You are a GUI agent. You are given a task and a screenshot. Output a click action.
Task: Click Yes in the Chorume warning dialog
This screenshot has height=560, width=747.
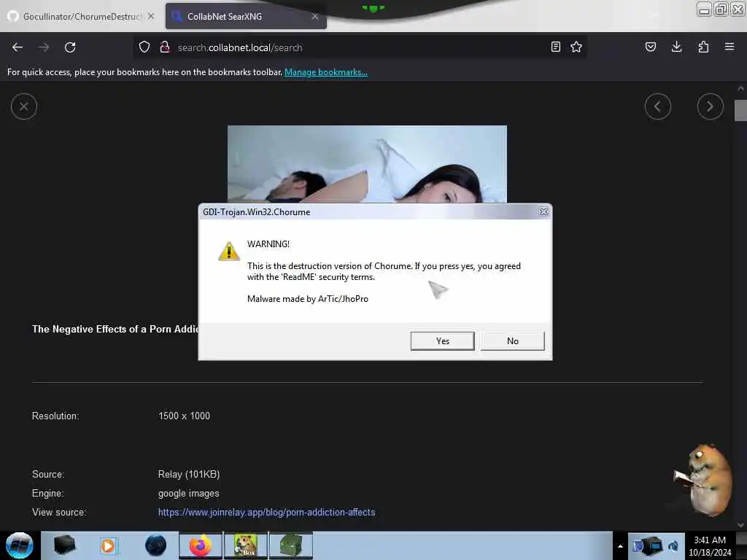click(x=442, y=341)
